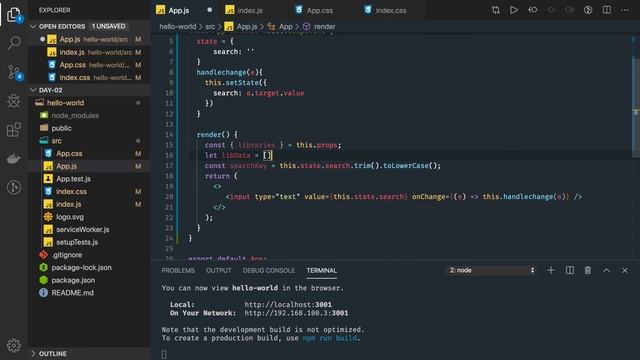Open the editor More Actions menu

click(x=625, y=10)
